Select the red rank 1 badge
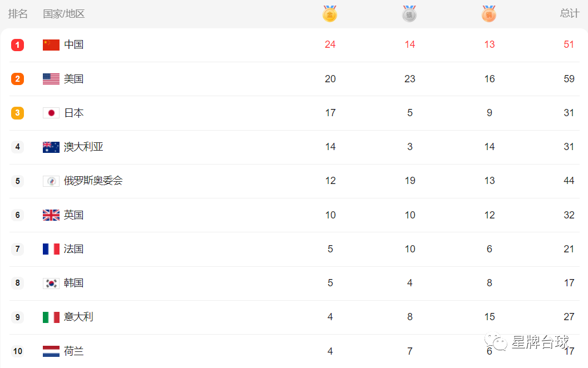This screenshot has width=588, height=368. tap(17, 45)
